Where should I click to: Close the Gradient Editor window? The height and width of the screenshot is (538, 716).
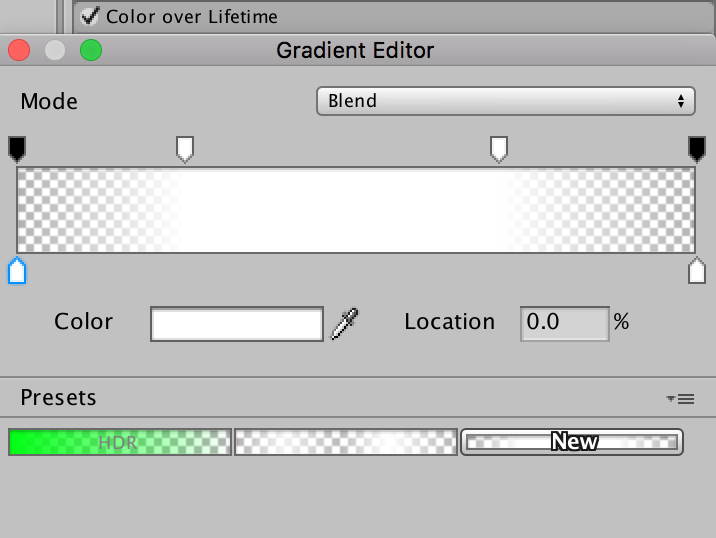click(19, 50)
